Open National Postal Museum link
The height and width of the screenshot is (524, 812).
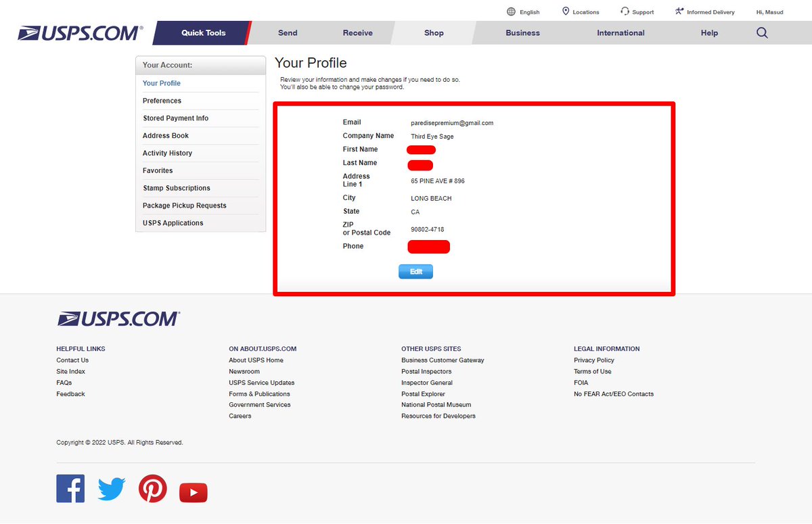pyautogui.click(x=436, y=405)
